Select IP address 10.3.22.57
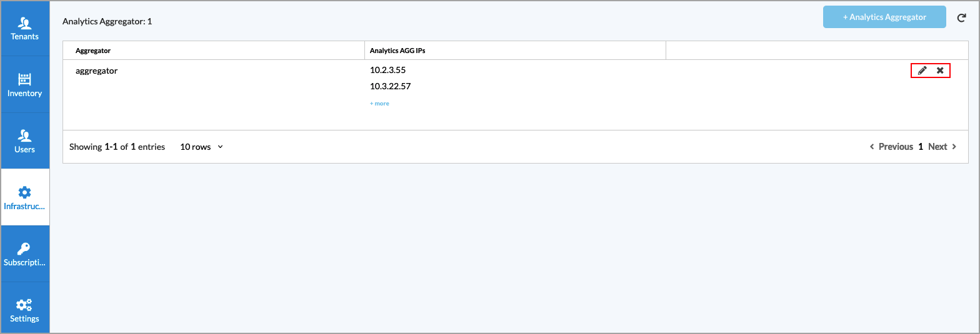Image resolution: width=980 pixels, height=334 pixels. coord(390,86)
